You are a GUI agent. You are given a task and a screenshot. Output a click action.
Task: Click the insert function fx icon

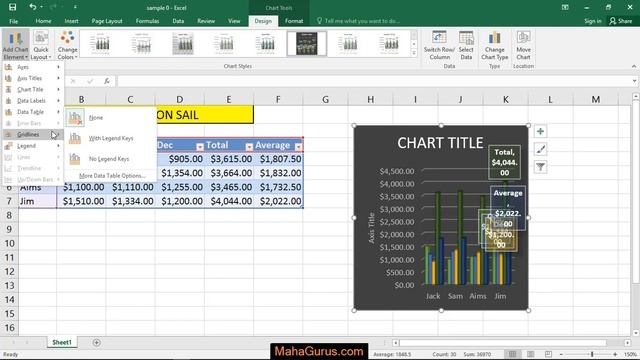click(x=107, y=81)
